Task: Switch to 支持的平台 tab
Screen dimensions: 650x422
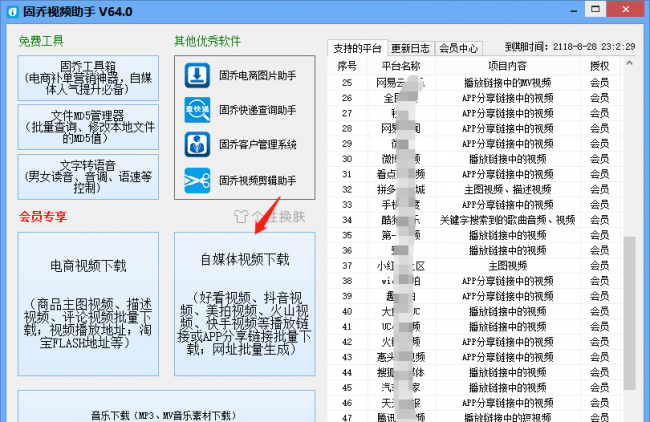Action: 357,49
